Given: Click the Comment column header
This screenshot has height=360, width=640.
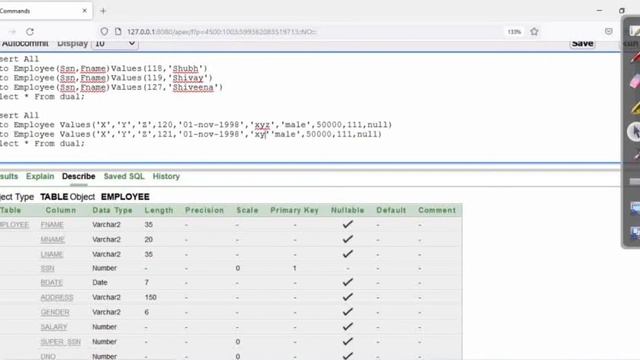Looking at the screenshot, I should [437, 210].
